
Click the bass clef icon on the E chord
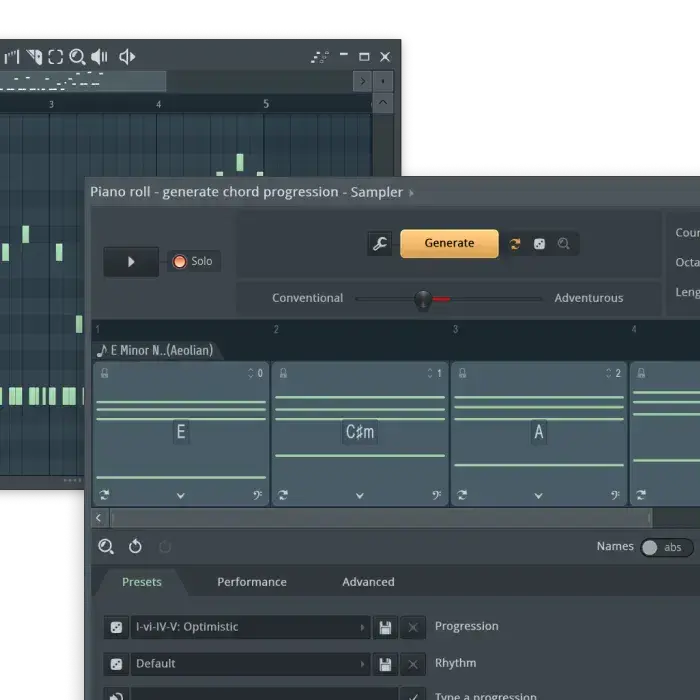click(258, 495)
